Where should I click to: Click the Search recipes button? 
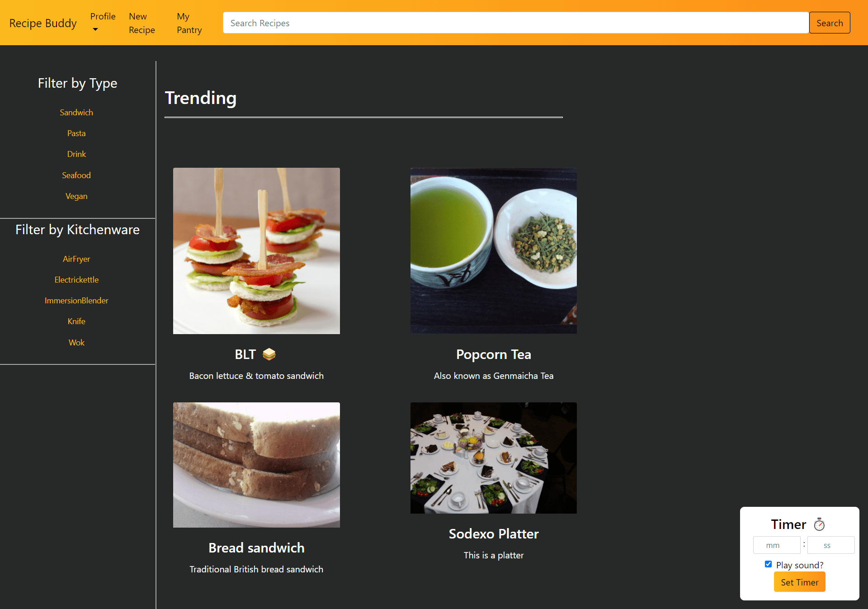coord(830,23)
